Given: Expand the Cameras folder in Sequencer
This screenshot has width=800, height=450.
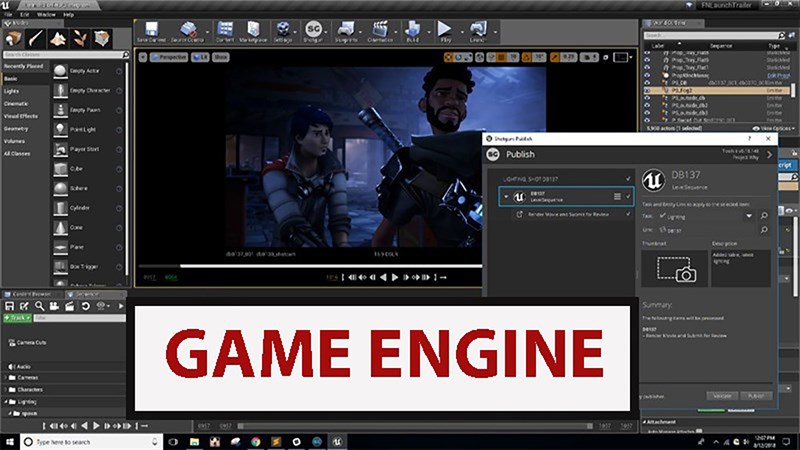Looking at the screenshot, I should 6,378.
